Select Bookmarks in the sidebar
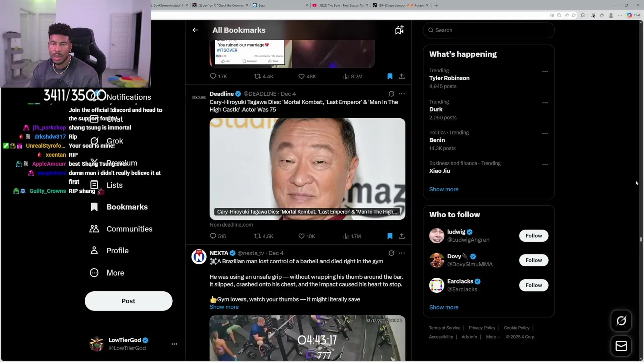Screen dimensions: 644x362 click(119, 207)
